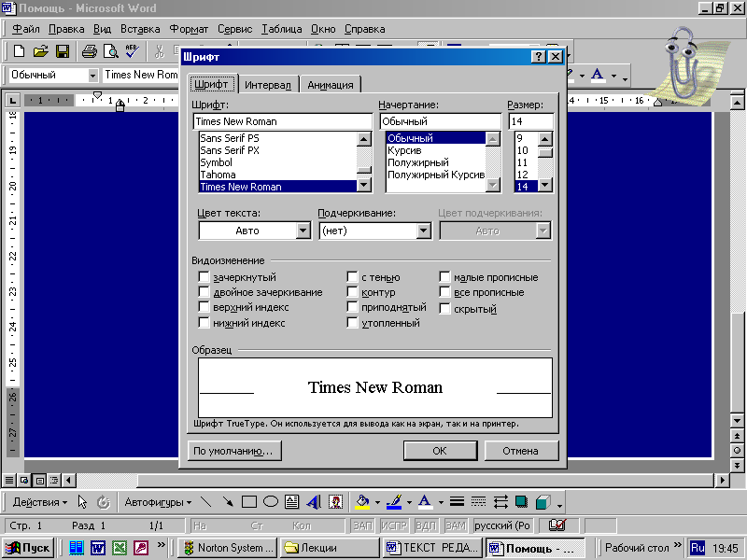The image size is (747, 560).
Task: Check the утопленный option
Action: click(353, 322)
